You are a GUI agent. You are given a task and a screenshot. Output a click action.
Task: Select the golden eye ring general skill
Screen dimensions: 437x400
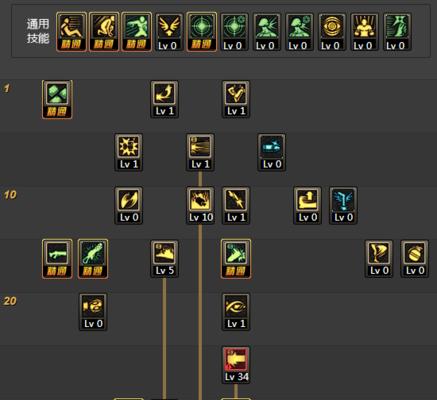pyautogui.click(x=332, y=32)
